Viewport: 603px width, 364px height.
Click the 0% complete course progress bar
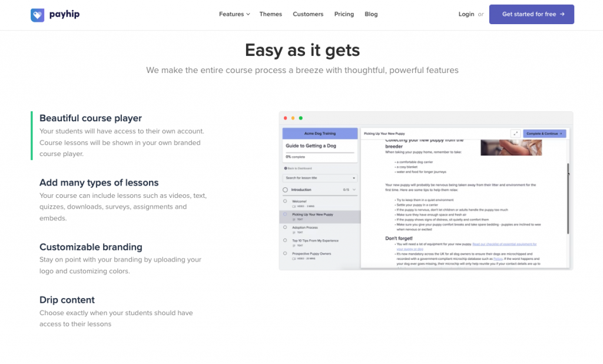pos(320,153)
